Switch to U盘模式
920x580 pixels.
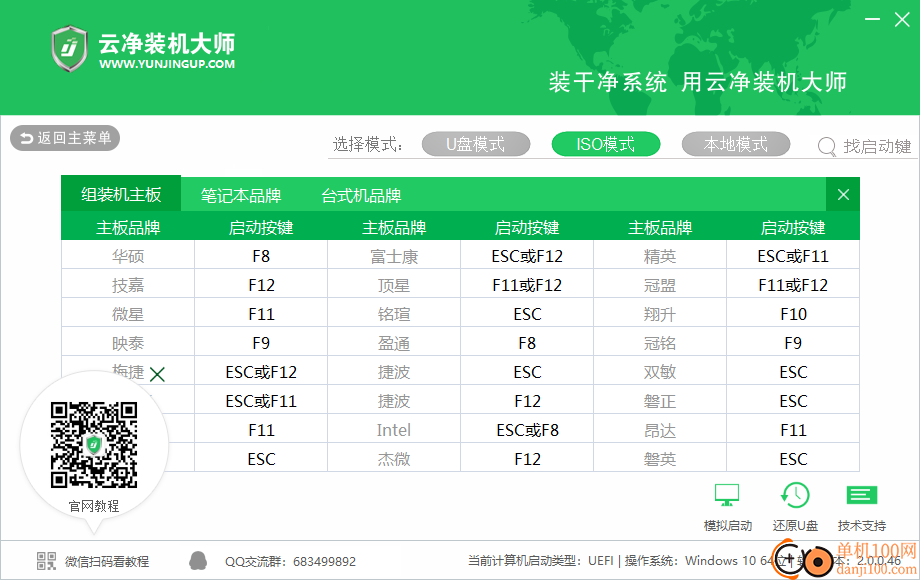pyautogui.click(x=476, y=144)
